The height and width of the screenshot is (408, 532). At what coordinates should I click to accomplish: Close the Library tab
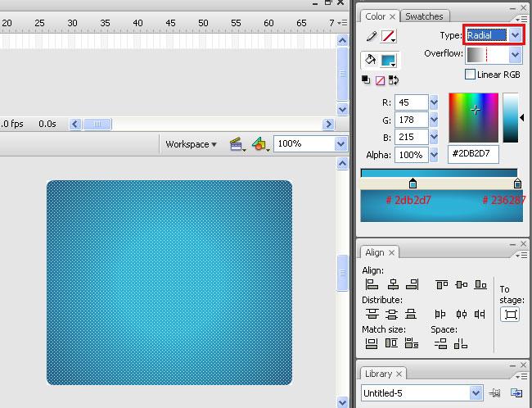[x=399, y=374]
